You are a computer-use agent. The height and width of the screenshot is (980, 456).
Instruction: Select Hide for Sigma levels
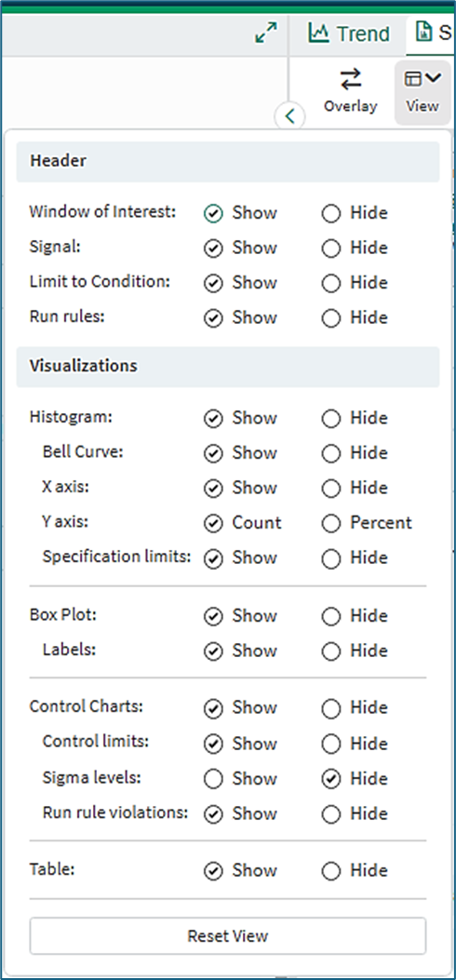pos(331,779)
